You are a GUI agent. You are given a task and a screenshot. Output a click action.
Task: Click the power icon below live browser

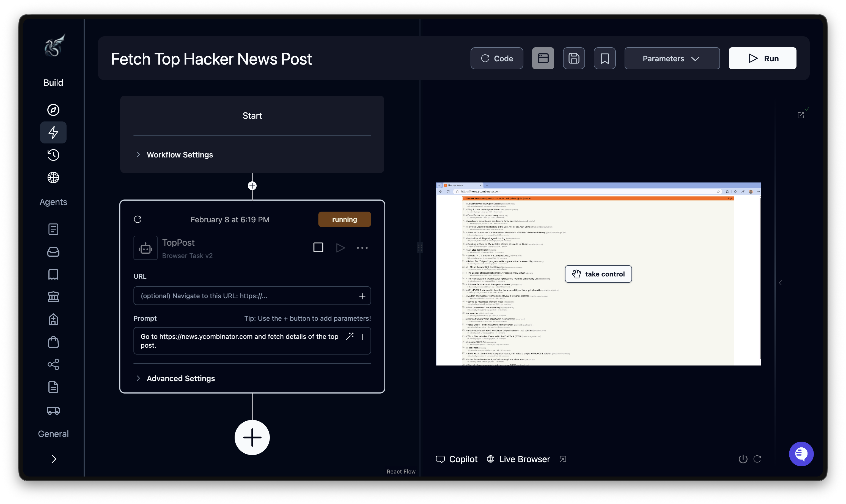click(x=743, y=459)
